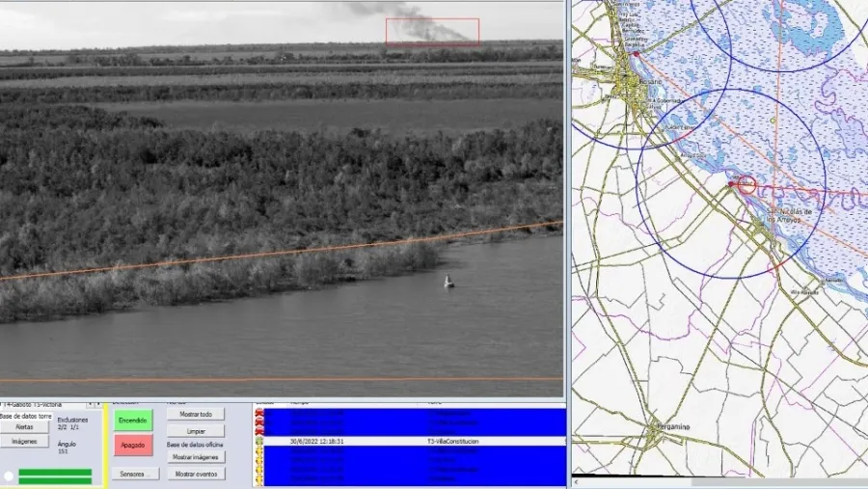Click the first red alarm icon in event list
868x489 pixels.
coord(259,413)
